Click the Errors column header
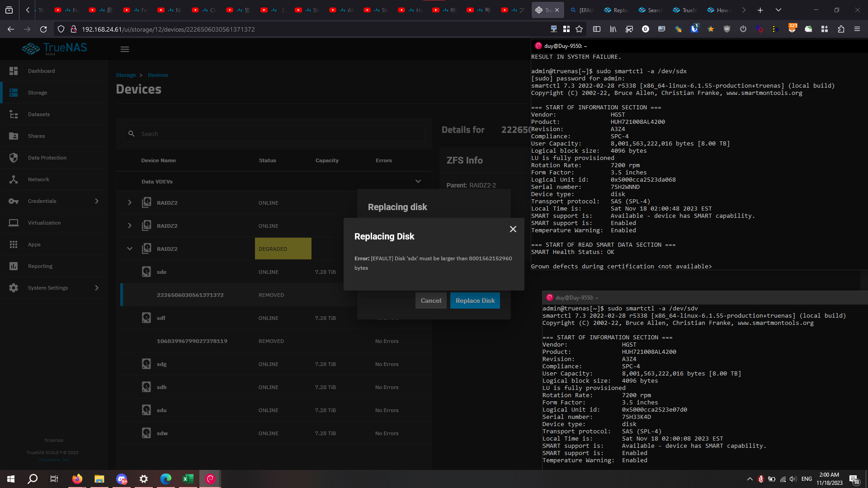This screenshot has height=488, width=868. pyautogui.click(x=384, y=160)
